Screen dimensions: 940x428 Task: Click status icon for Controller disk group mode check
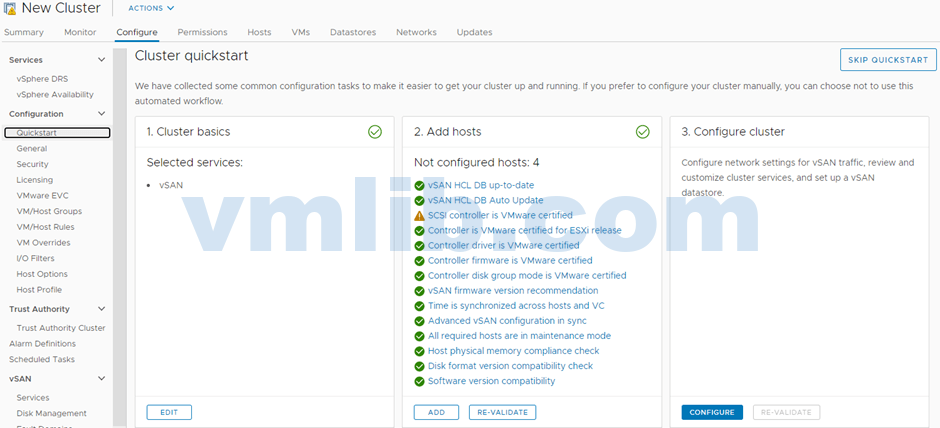[419, 276]
